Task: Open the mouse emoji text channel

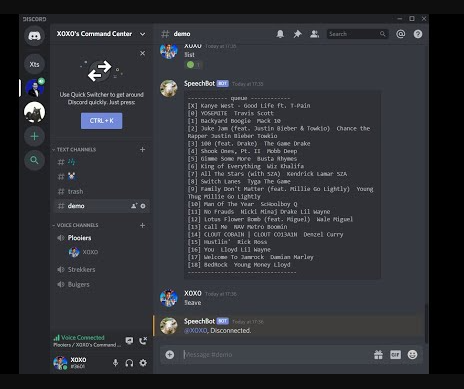Action: 101,176
